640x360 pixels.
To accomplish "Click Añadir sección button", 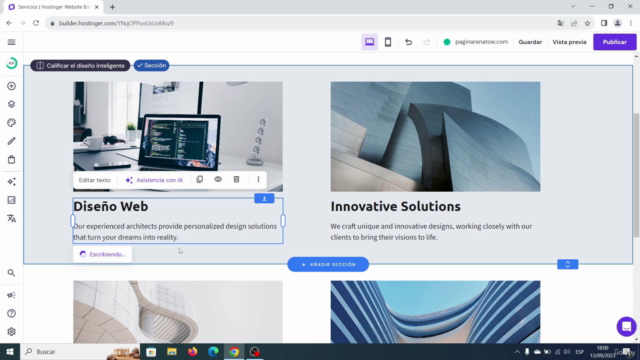I will click(x=328, y=264).
